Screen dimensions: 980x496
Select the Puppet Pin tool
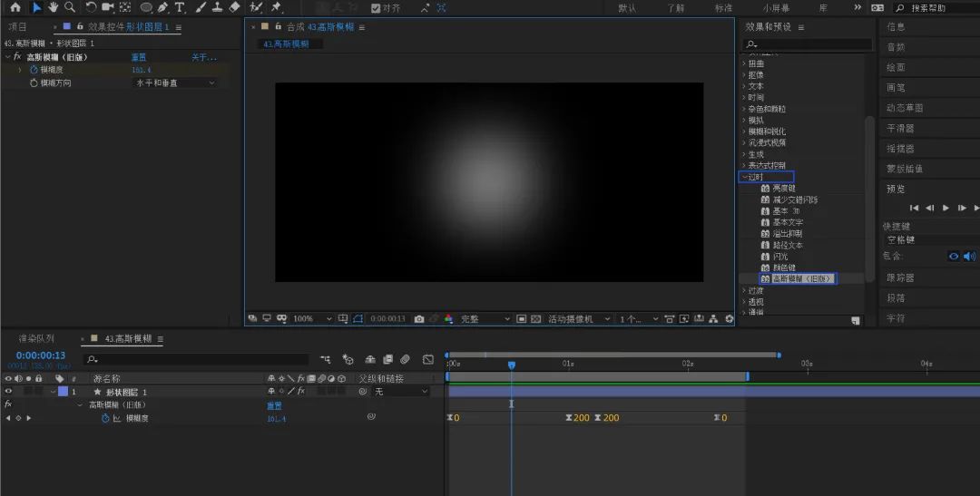pyautogui.click(x=276, y=7)
